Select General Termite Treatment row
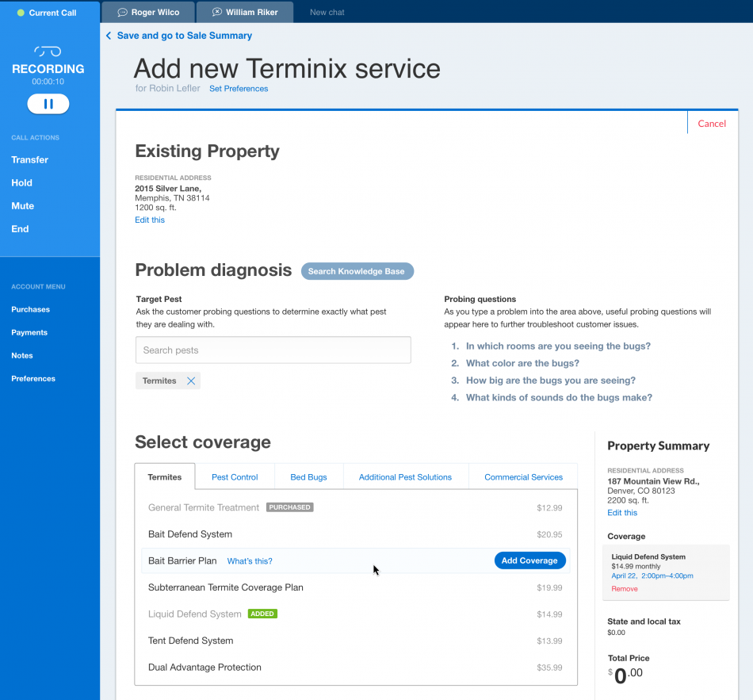This screenshot has height=700, width=753. pyautogui.click(x=355, y=507)
